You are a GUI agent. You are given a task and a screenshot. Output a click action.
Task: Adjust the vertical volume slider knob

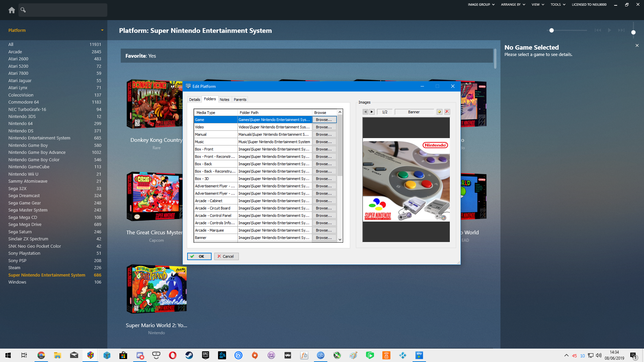click(633, 33)
